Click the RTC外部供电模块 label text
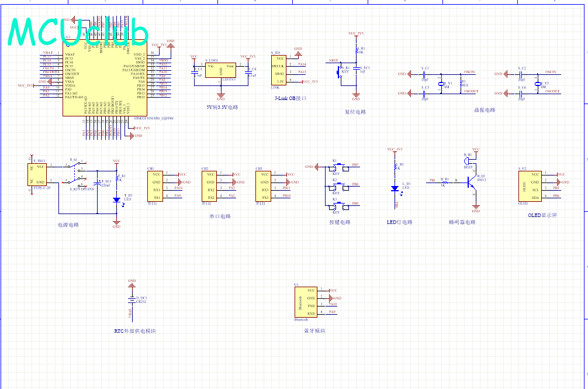This screenshot has height=389, width=588. tap(135, 331)
